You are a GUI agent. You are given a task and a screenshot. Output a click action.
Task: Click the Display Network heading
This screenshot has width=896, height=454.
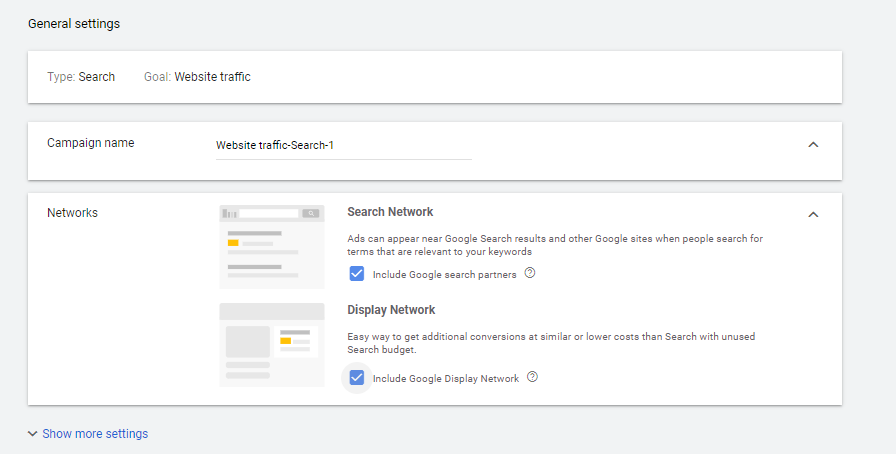point(391,310)
